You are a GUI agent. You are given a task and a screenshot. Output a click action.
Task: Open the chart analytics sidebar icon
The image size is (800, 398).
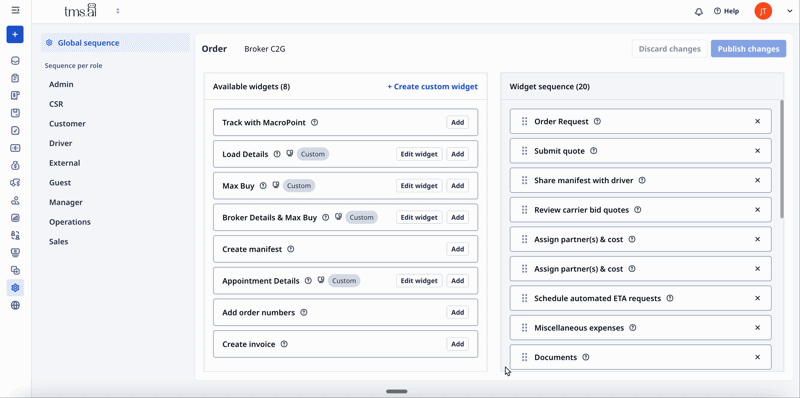pos(15,218)
